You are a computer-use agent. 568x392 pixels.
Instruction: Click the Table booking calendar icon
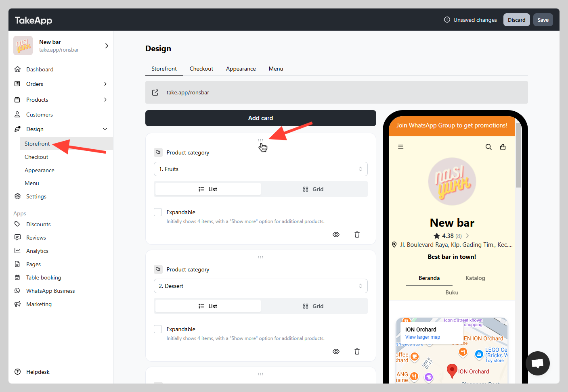click(17, 277)
